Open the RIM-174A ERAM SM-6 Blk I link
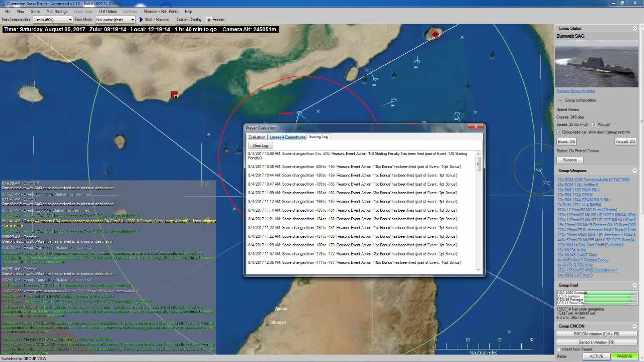 (x=584, y=200)
